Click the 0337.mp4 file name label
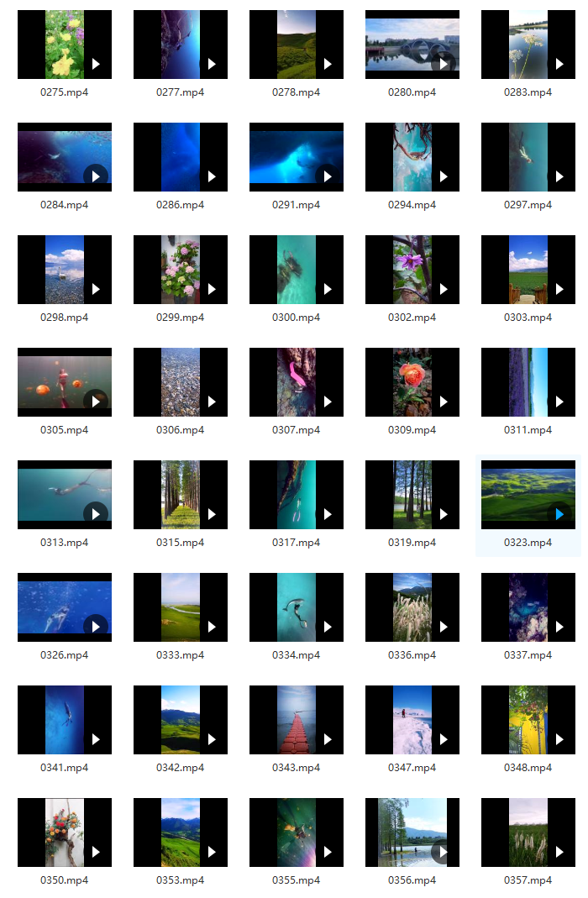588x898 pixels. [x=528, y=655]
